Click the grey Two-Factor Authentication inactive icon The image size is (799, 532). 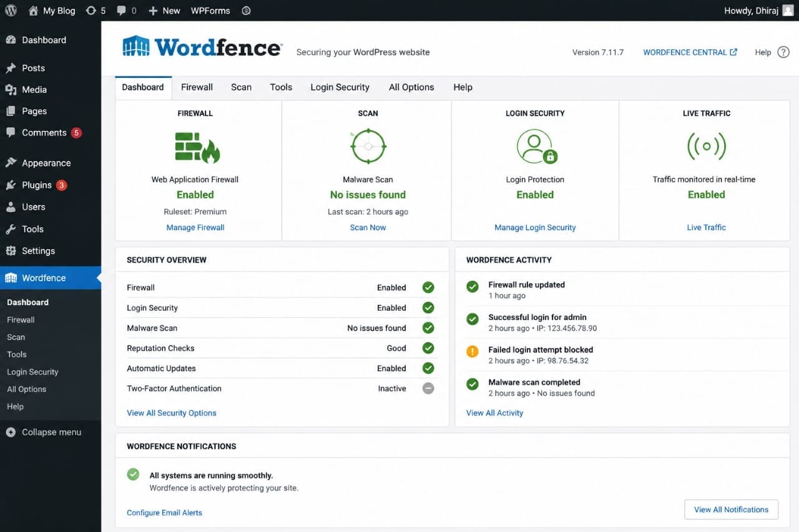428,389
